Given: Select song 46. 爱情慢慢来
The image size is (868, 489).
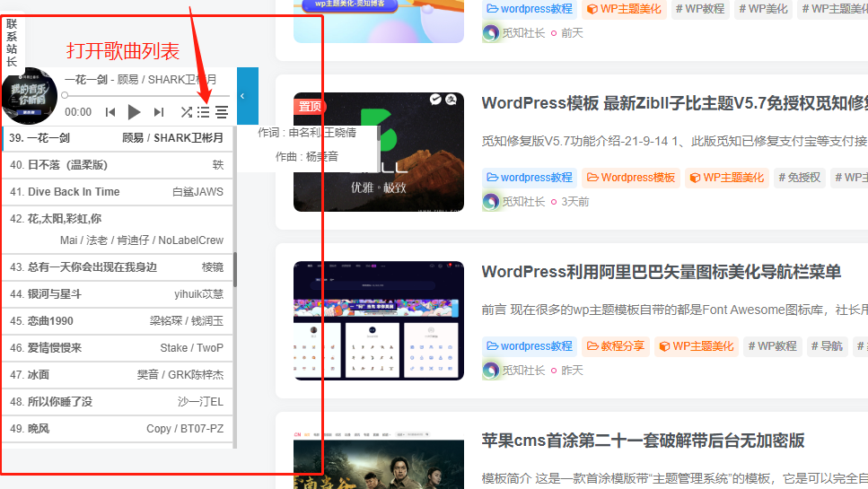Looking at the screenshot, I should [x=118, y=348].
